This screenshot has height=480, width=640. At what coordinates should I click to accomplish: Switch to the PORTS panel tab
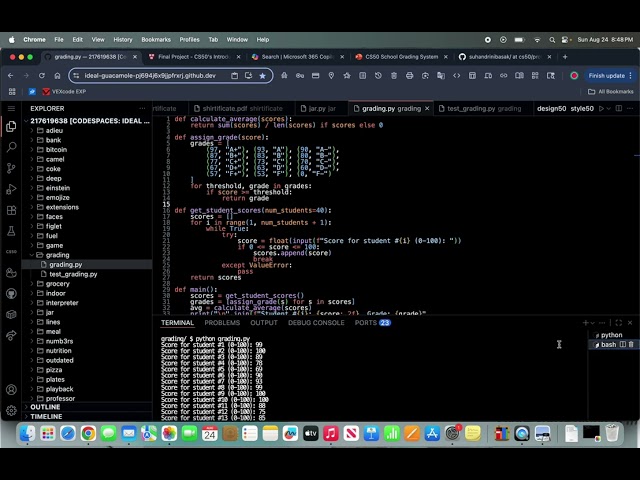[x=372, y=322]
